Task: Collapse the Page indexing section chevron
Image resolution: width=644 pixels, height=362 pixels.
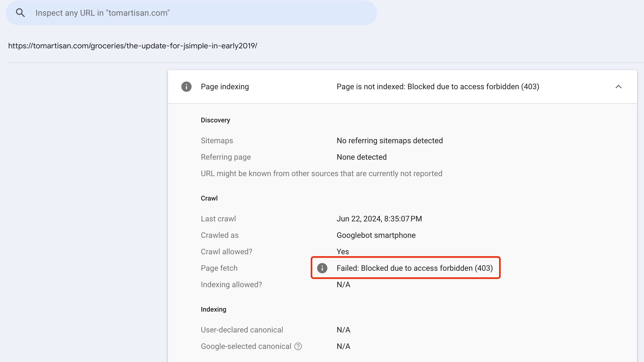Action: pyautogui.click(x=618, y=87)
